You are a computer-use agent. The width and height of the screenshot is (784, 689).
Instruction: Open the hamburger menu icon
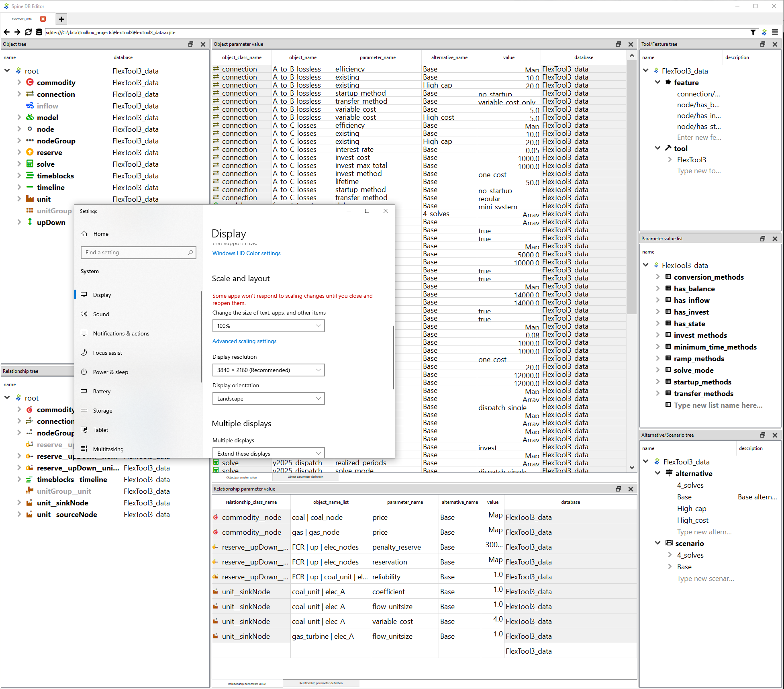tap(775, 32)
